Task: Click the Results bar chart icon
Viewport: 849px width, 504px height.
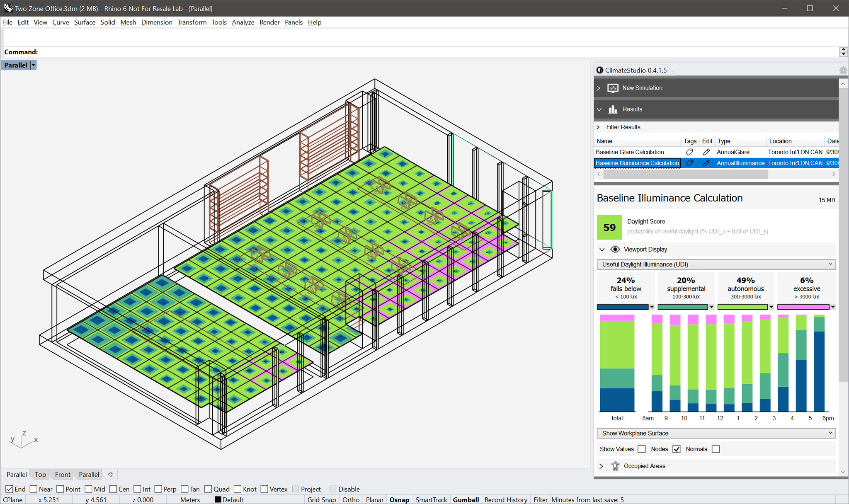Action: (613, 109)
